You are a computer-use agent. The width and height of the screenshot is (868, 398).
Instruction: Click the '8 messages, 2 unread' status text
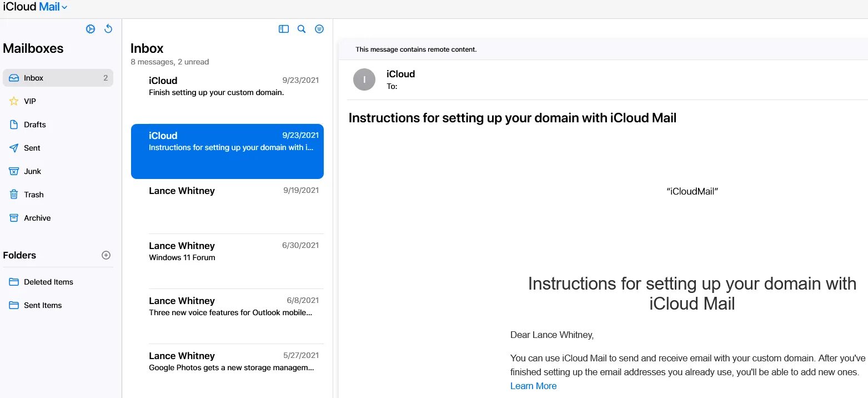tap(170, 62)
